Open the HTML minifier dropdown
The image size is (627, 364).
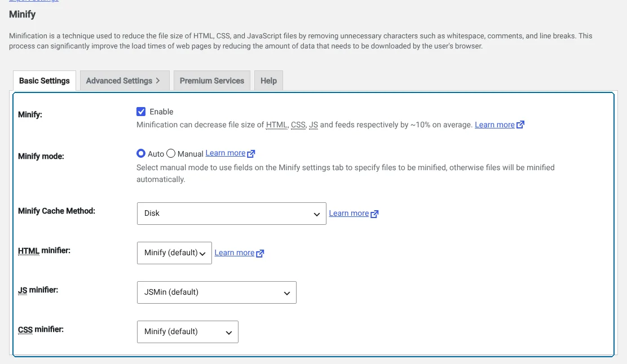[x=174, y=253]
